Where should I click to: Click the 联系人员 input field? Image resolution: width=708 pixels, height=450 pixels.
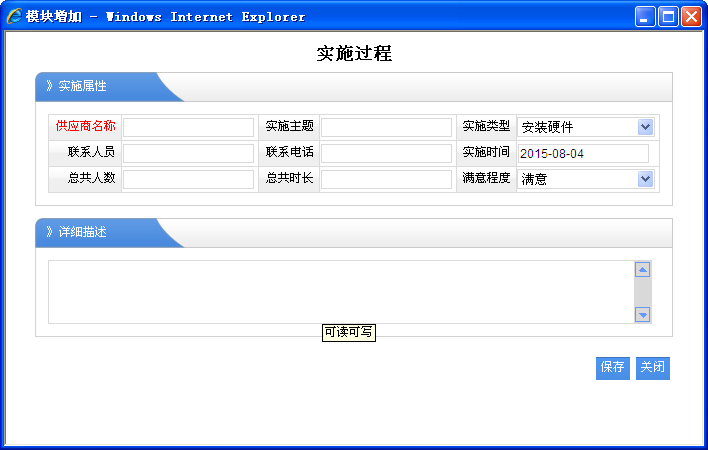coord(188,153)
